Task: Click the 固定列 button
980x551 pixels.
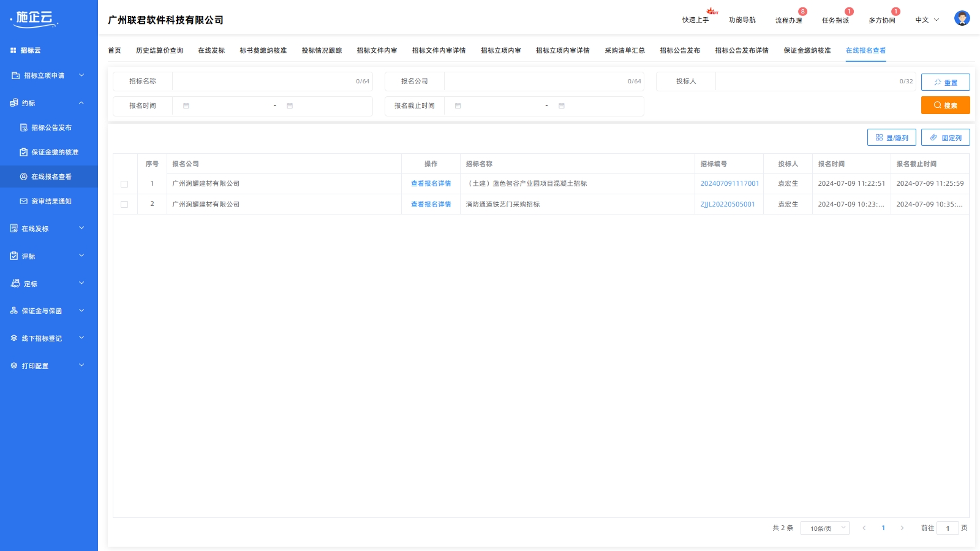Action: point(946,137)
